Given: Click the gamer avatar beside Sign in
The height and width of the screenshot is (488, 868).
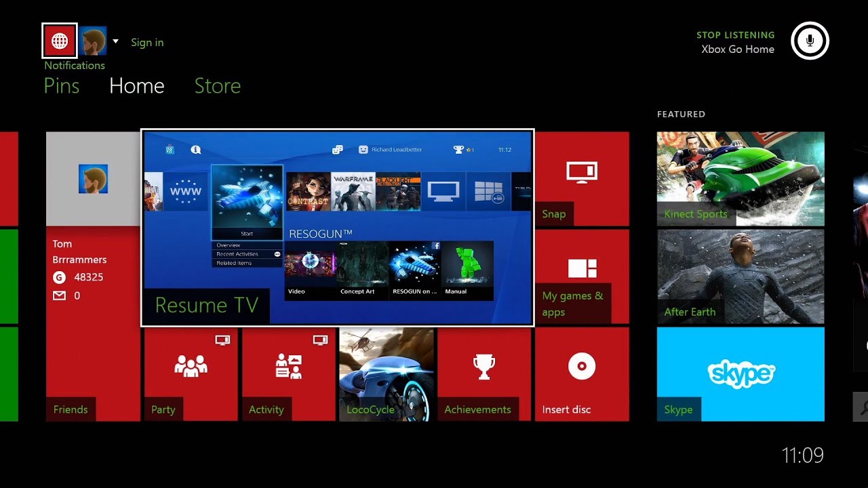Looking at the screenshot, I should [93, 41].
